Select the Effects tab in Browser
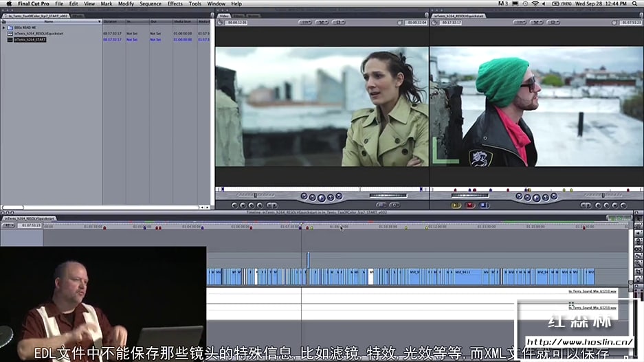Viewport: 644px width, 362px height. (x=77, y=16)
